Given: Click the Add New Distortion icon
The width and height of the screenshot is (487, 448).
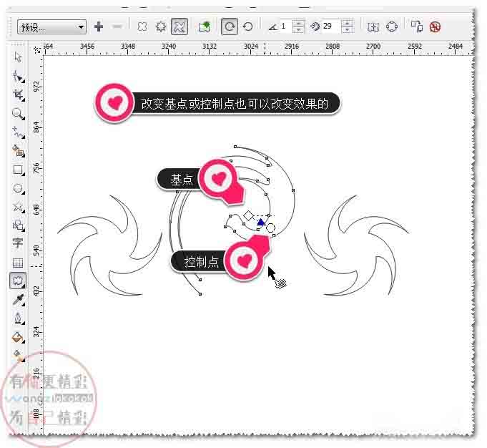Looking at the screenshot, I should [x=204, y=26].
